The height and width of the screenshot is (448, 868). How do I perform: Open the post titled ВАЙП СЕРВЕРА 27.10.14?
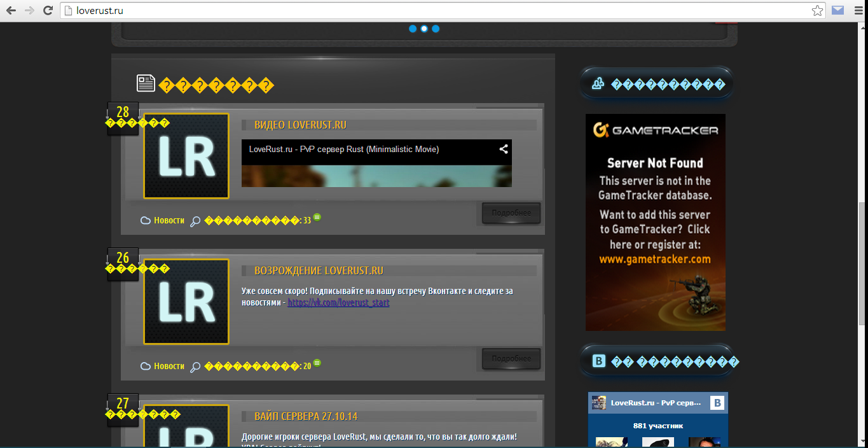tap(306, 416)
